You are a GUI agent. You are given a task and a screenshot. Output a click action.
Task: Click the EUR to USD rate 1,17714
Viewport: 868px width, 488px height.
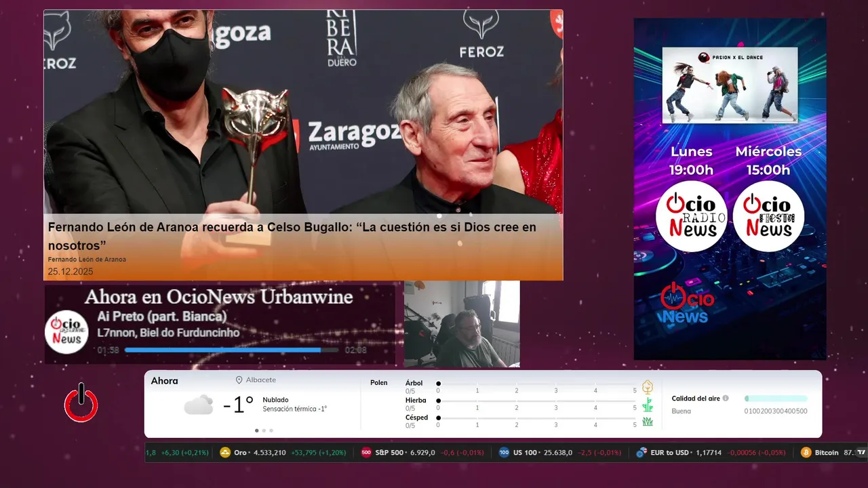pos(708,452)
